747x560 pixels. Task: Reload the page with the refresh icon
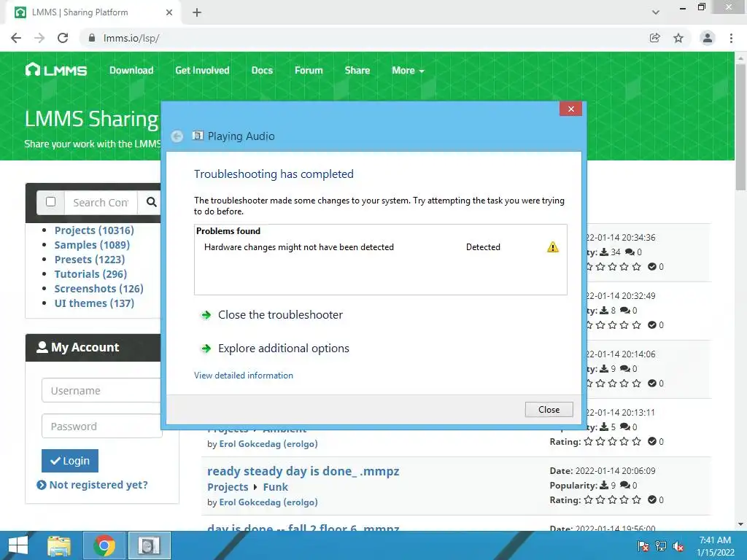pos(63,38)
